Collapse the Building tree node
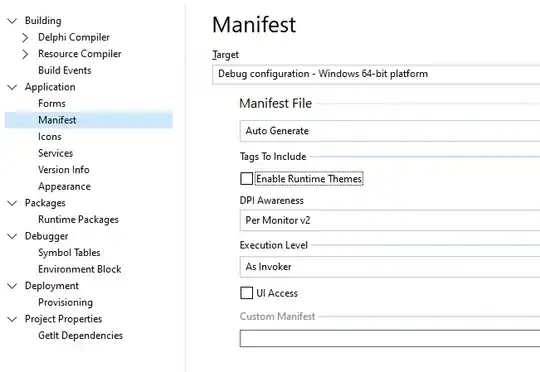This screenshot has width=540, height=372. [12, 21]
